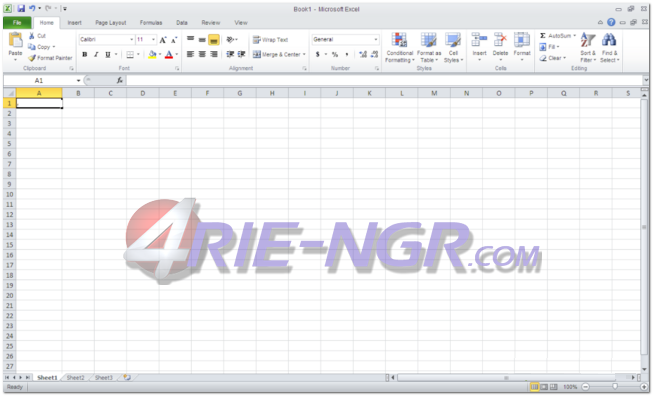Switch to the Review tab
The image size is (653, 396).
tap(211, 22)
